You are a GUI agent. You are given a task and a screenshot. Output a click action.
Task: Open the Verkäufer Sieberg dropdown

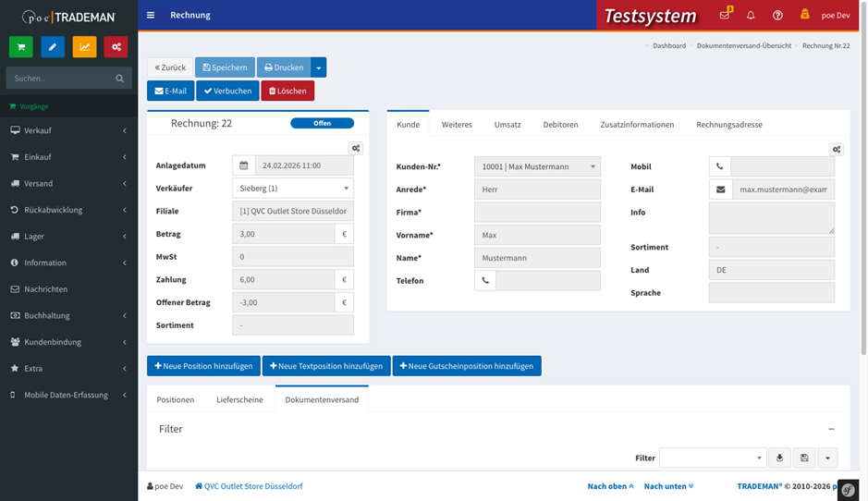coord(293,189)
